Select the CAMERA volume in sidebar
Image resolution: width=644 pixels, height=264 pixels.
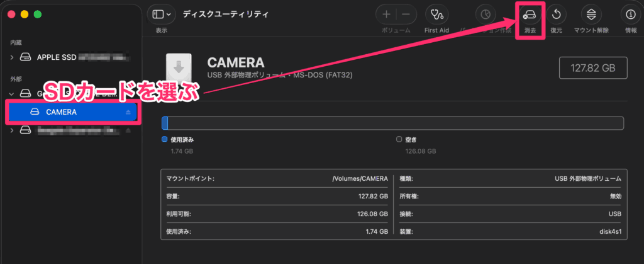pos(62,112)
